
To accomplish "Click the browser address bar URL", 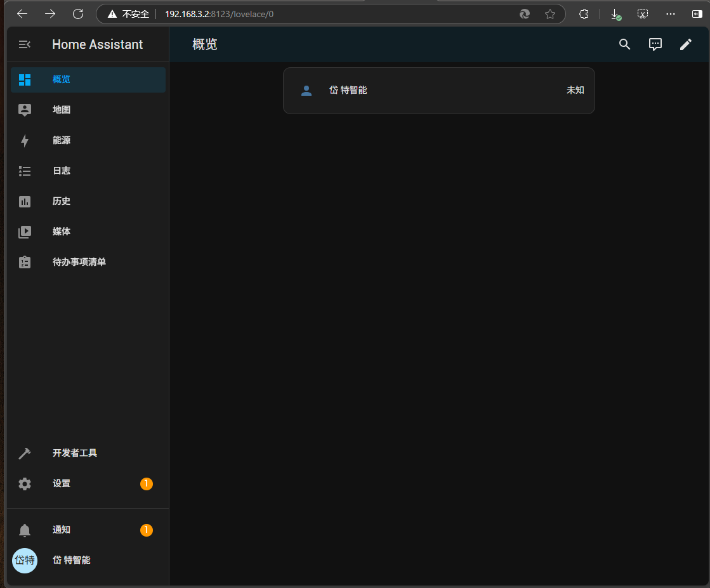I will [x=219, y=14].
